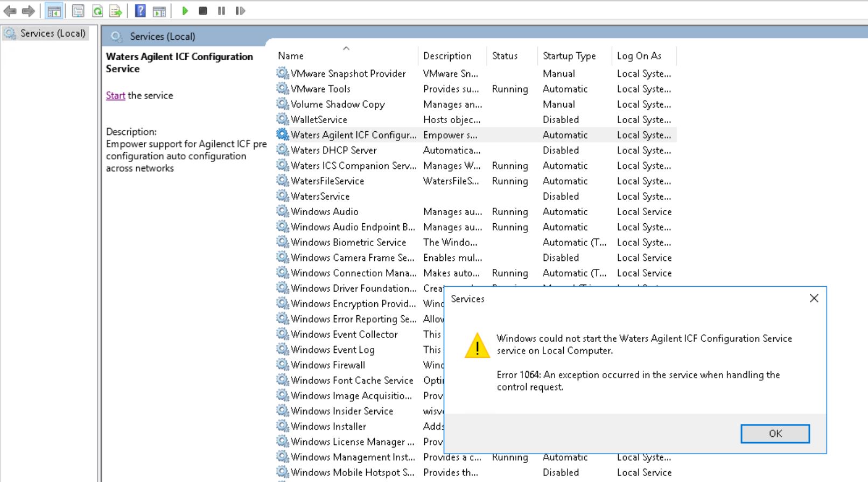The image size is (868, 482).
Task: Select Windows Driver Foundation... row
Action: [x=359, y=288]
